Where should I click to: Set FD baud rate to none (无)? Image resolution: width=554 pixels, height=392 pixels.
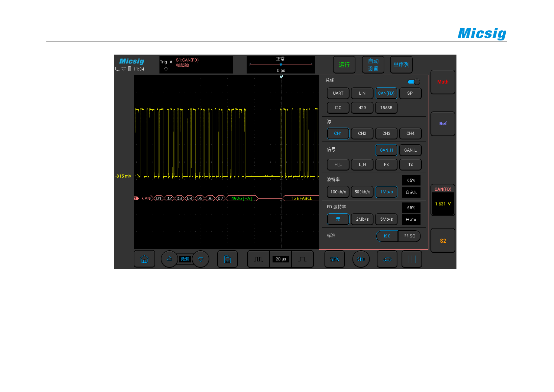(x=338, y=219)
